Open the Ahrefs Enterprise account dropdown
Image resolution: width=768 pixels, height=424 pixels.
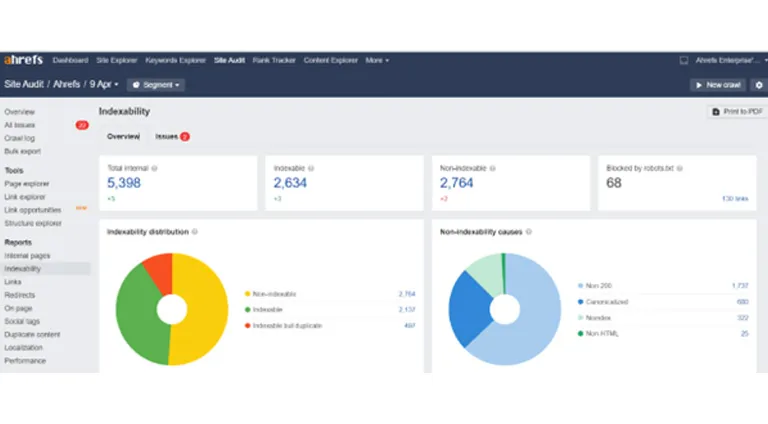[x=731, y=60]
